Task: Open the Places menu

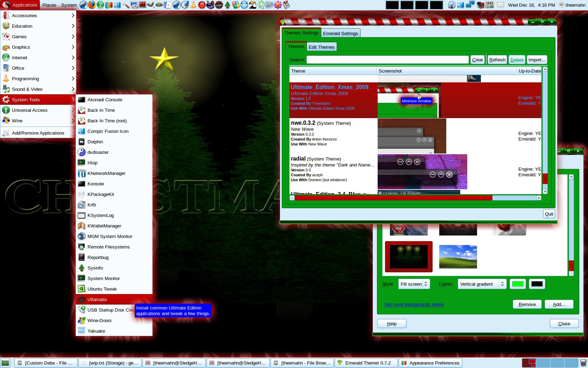Action: coord(49,5)
